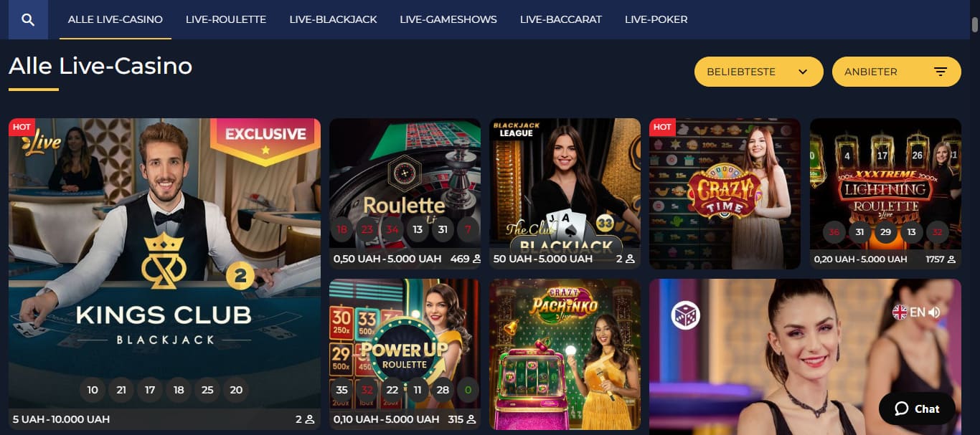The width and height of the screenshot is (980, 435).
Task: Open the Chat button
Action: [917, 408]
